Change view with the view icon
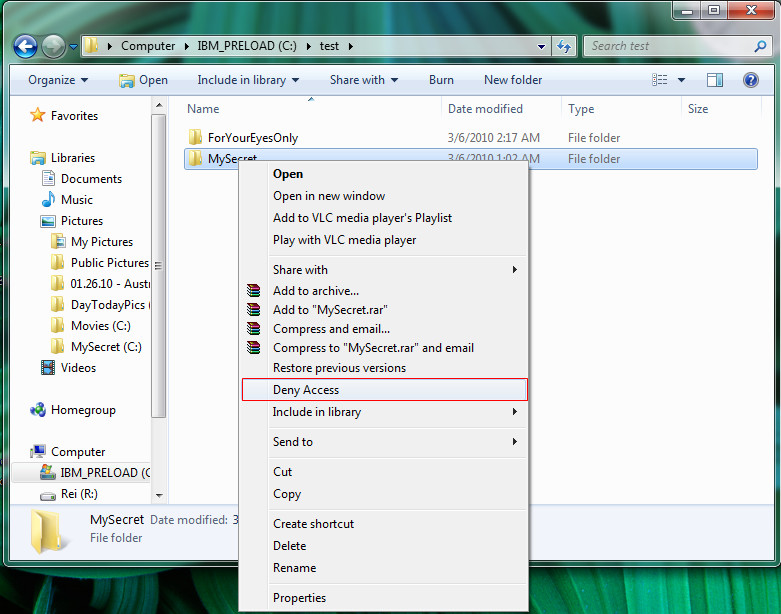 tap(659, 80)
